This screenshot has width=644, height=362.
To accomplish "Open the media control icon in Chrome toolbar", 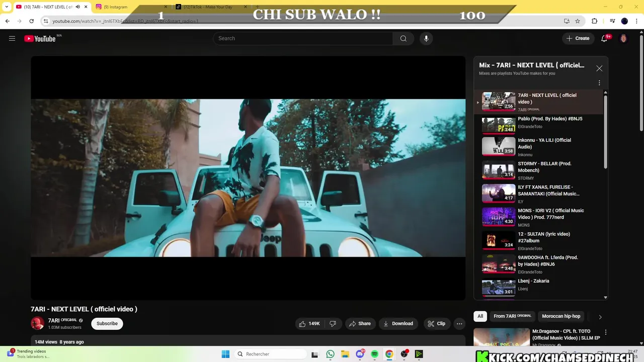I will 612,21.
